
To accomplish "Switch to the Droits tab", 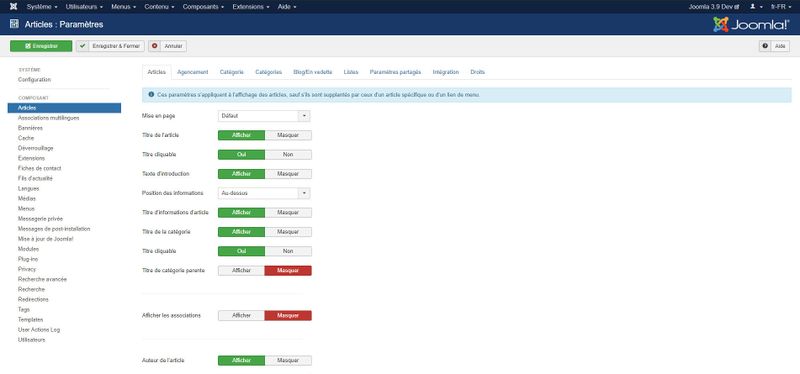I will pyautogui.click(x=478, y=72).
